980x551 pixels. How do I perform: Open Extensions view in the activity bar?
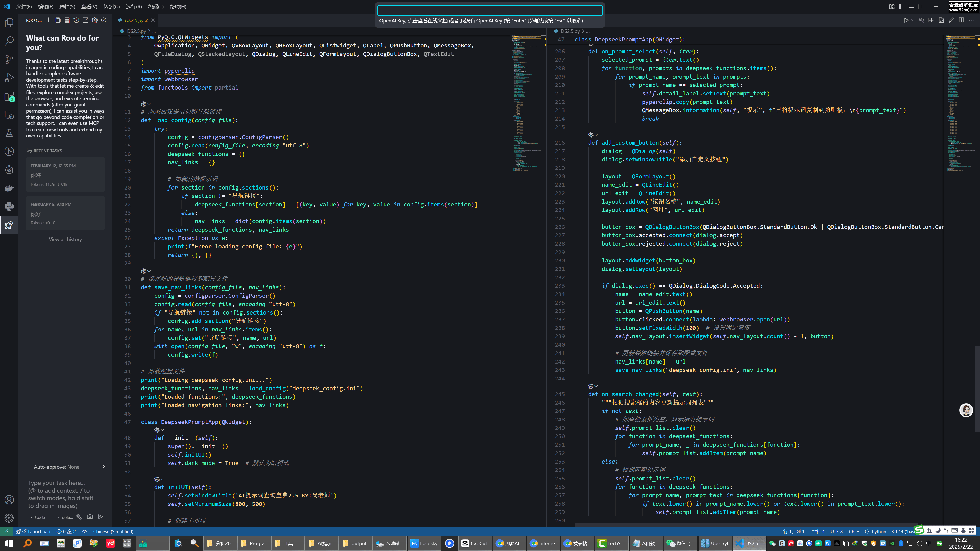click(9, 97)
